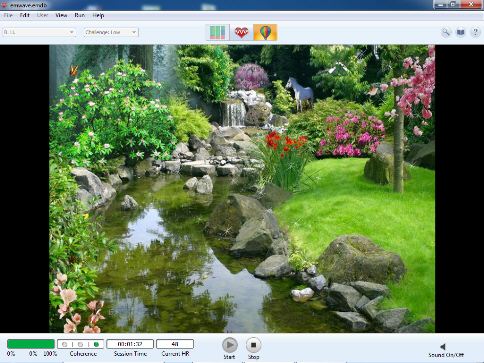This screenshot has height=363, width=484.
Task: Open the magnifier search tool
Action: [x=446, y=32]
